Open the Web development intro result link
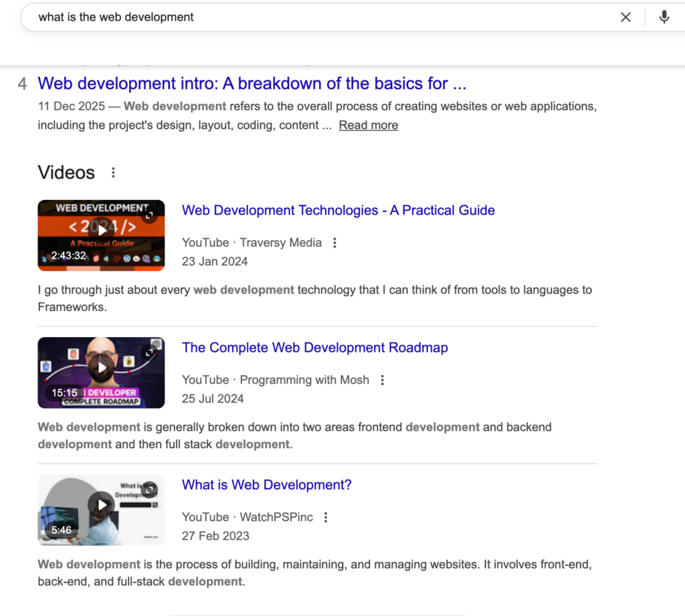This screenshot has height=616, width=685. coord(253,83)
